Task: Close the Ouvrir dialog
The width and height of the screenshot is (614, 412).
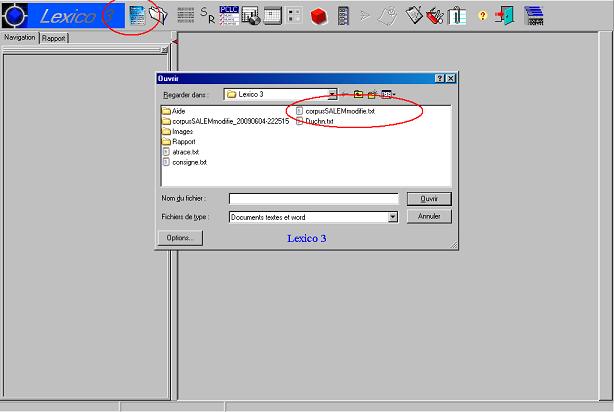Action: (451, 78)
